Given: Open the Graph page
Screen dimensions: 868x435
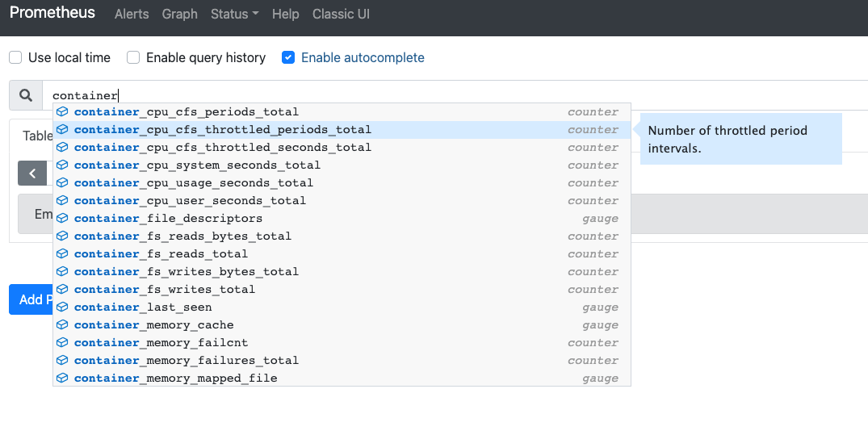Looking at the screenshot, I should pyautogui.click(x=180, y=15).
